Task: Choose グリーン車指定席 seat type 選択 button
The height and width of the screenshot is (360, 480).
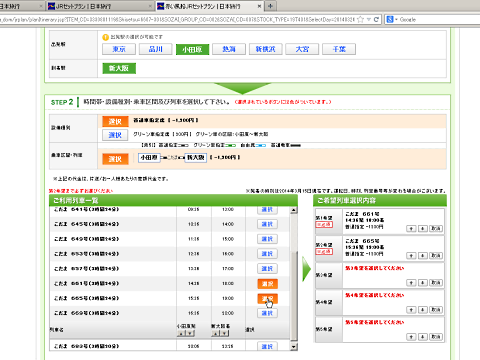Action: [115, 135]
